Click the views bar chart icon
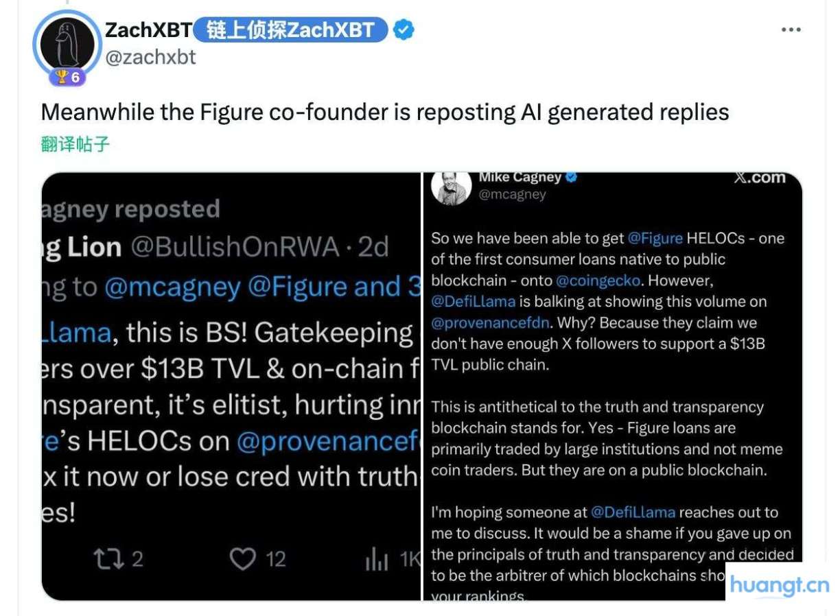 [377, 560]
